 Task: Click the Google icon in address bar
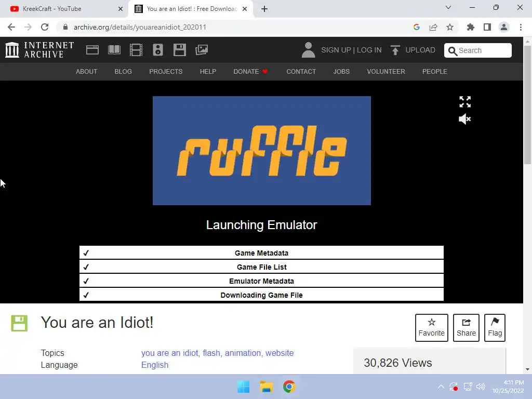(417, 27)
